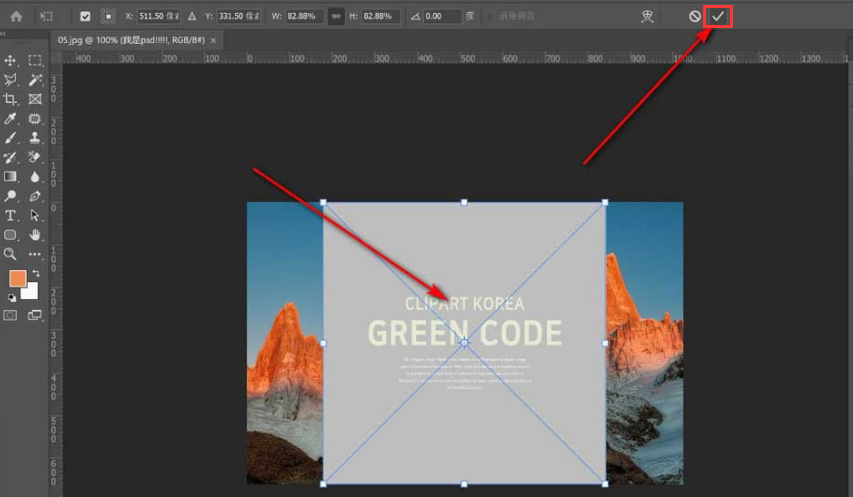This screenshot has height=497, width=853.
Task: Select the Rectangular Marquee tool
Action: (x=35, y=60)
